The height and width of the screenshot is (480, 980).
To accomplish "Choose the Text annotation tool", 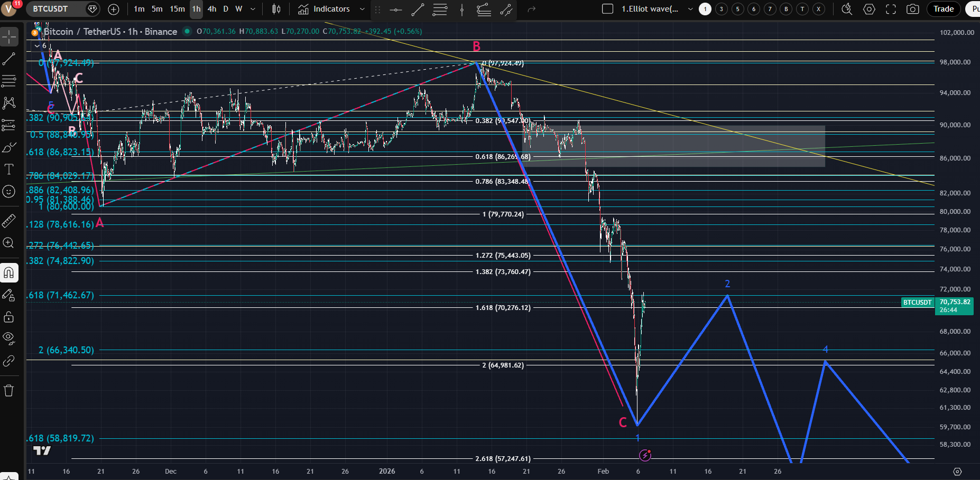I will click(9, 170).
